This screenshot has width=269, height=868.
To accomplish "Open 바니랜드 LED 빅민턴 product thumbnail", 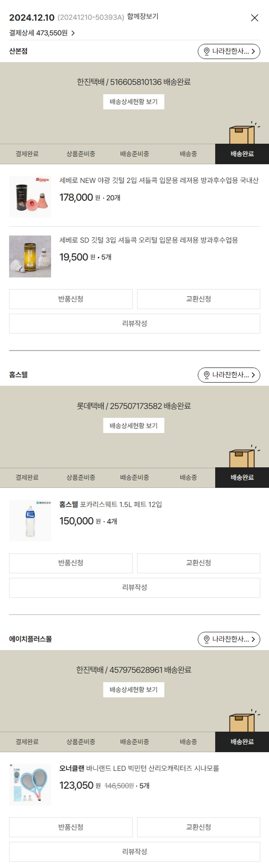I will 30,784.
